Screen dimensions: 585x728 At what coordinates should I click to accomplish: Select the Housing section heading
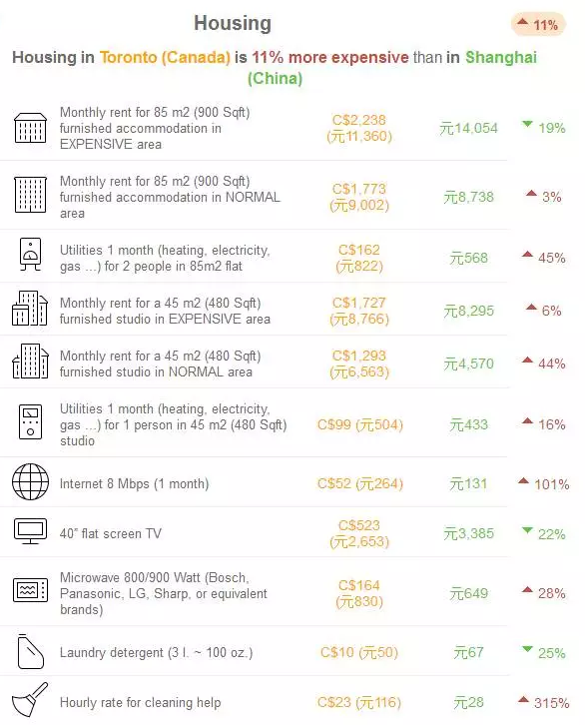(233, 23)
